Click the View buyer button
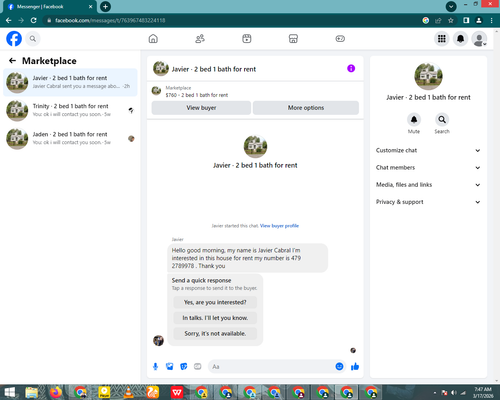The image size is (500, 400). 201,108
